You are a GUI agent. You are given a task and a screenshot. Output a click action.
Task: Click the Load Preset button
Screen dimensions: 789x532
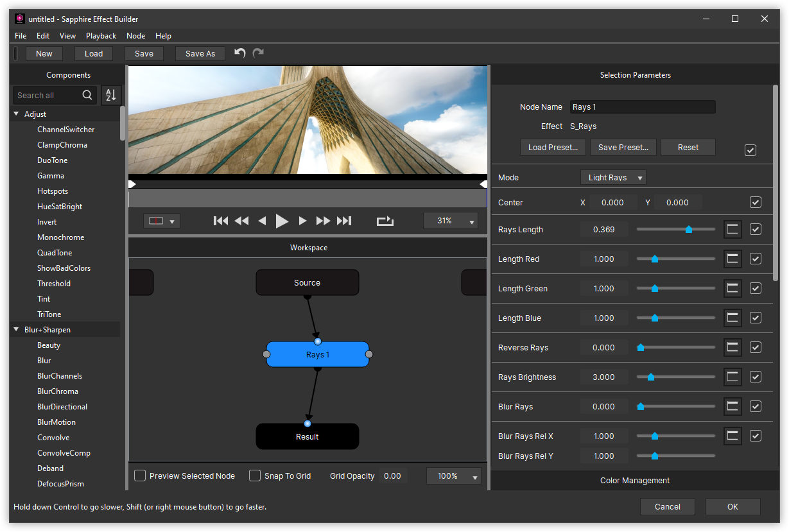click(553, 148)
